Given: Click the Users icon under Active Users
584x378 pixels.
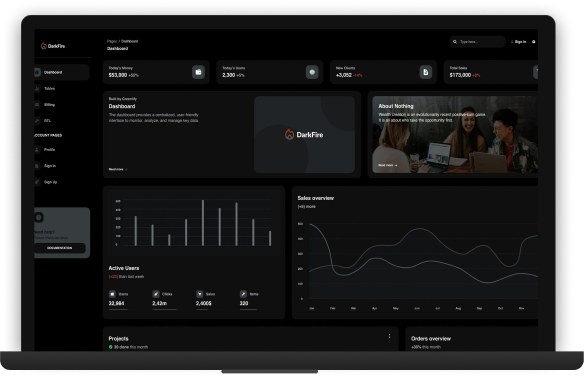Looking at the screenshot, I should pos(112,294).
